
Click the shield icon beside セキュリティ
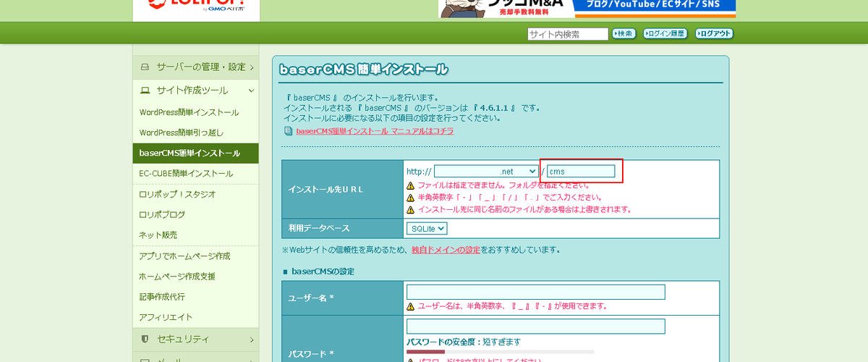[145, 339]
